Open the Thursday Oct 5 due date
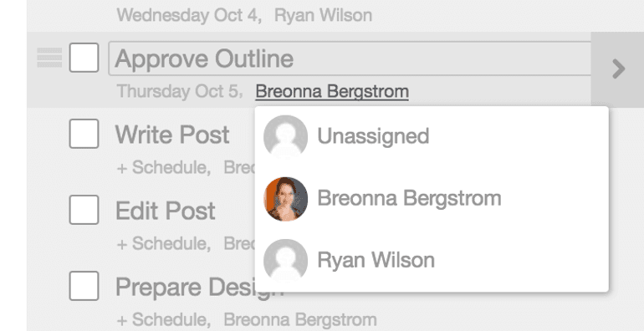Viewport: 644px width, 331px height. [x=180, y=91]
